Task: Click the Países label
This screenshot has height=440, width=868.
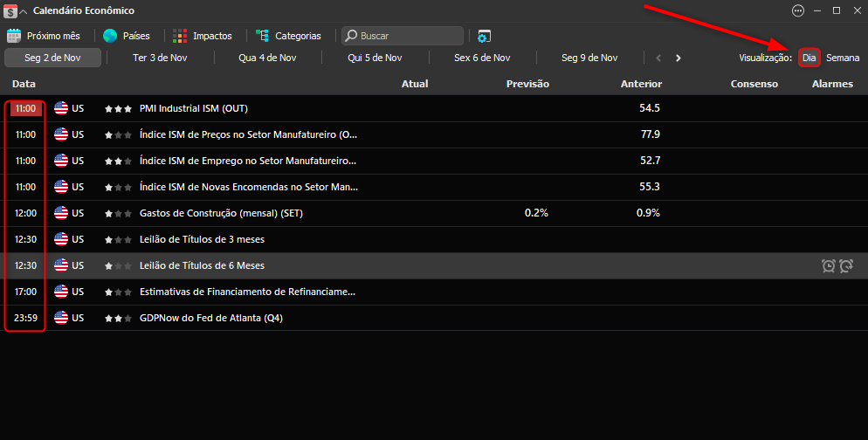Action: (x=136, y=36)
